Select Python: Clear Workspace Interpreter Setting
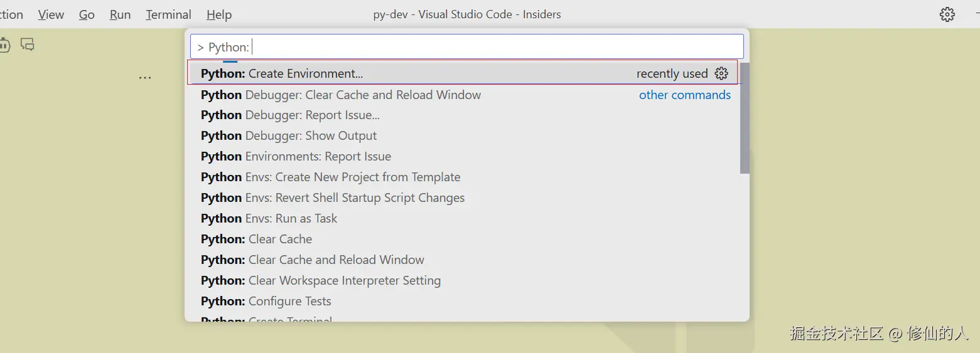The image size is (980, 353). coord(321,281)
